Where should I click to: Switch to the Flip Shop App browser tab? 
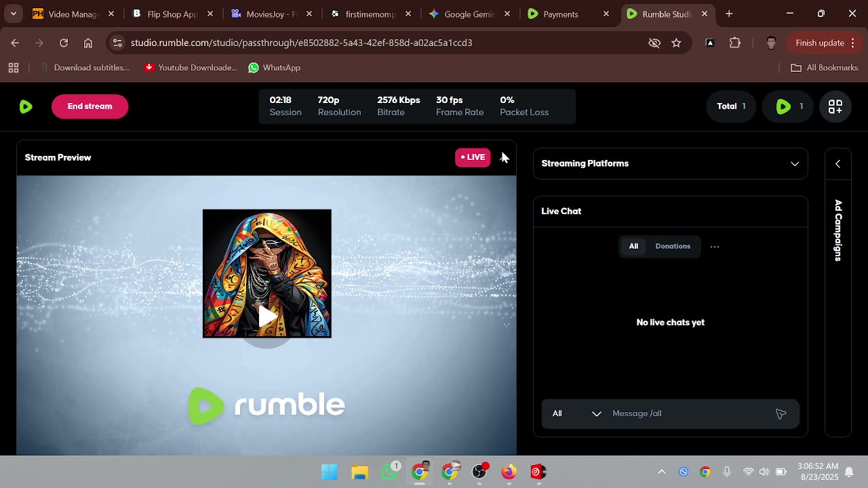[172, 14]
